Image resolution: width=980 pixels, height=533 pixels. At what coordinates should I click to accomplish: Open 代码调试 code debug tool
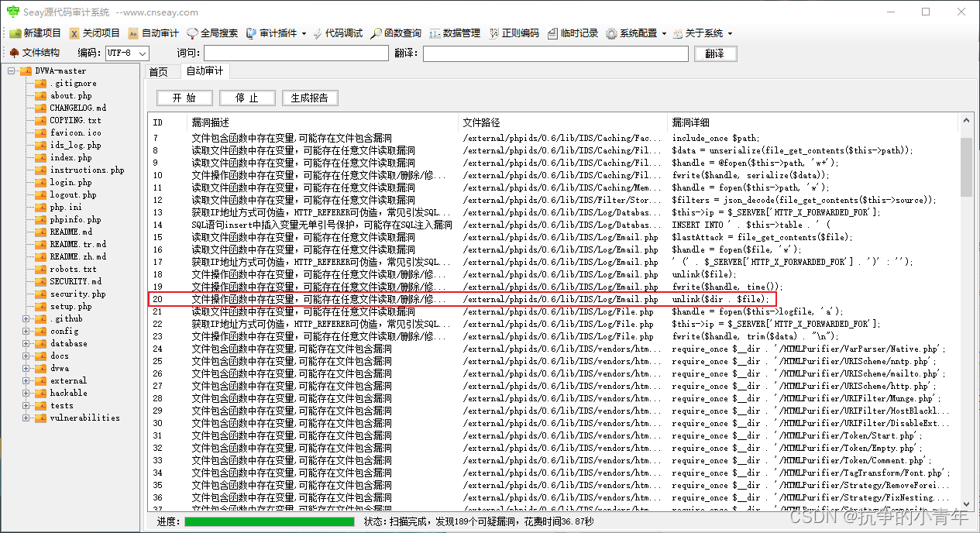338,33
